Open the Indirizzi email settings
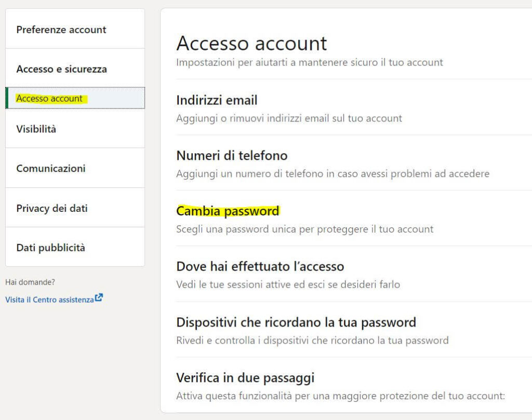The image size is (532, 420). pyautogui.click(x=218, y=100)
